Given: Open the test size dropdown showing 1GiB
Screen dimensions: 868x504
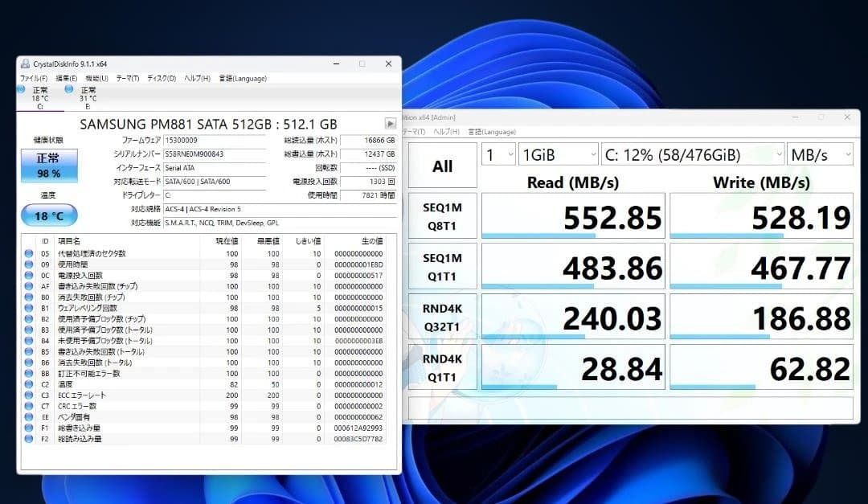Looking at the screenshot, I should click(x=559, y=154).
